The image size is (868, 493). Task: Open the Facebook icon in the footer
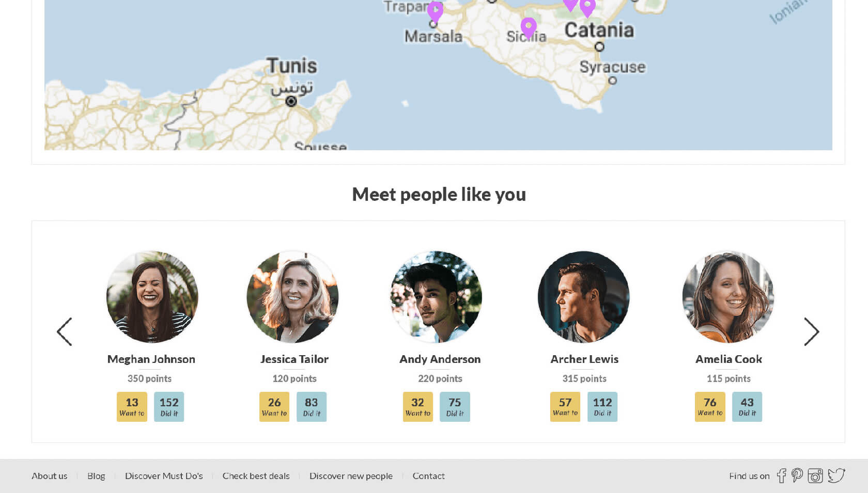(x=782, y=475)
